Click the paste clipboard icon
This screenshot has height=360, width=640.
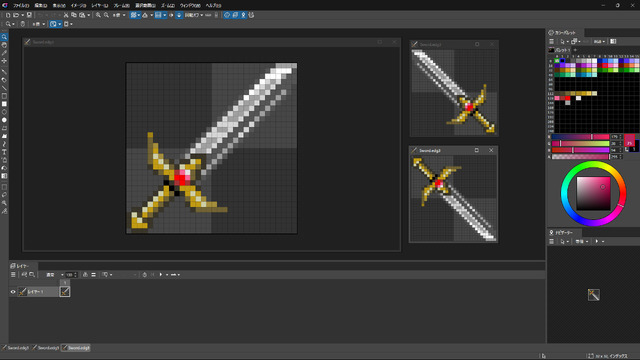[82, 15]
